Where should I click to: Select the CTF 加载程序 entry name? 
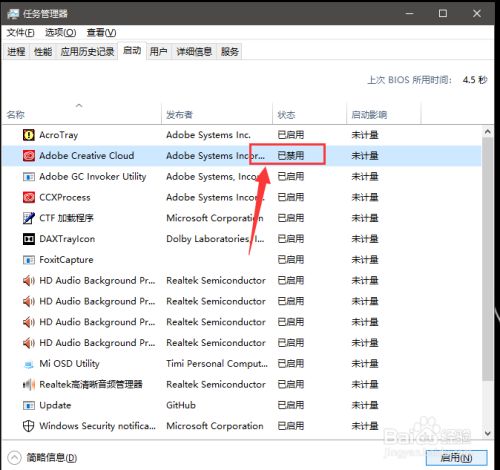[x=66, y=218]
